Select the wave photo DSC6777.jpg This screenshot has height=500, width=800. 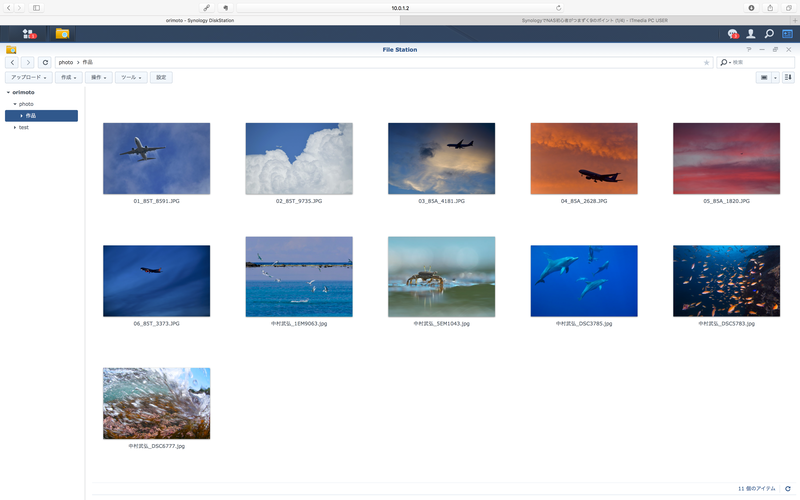coord(157,404)
